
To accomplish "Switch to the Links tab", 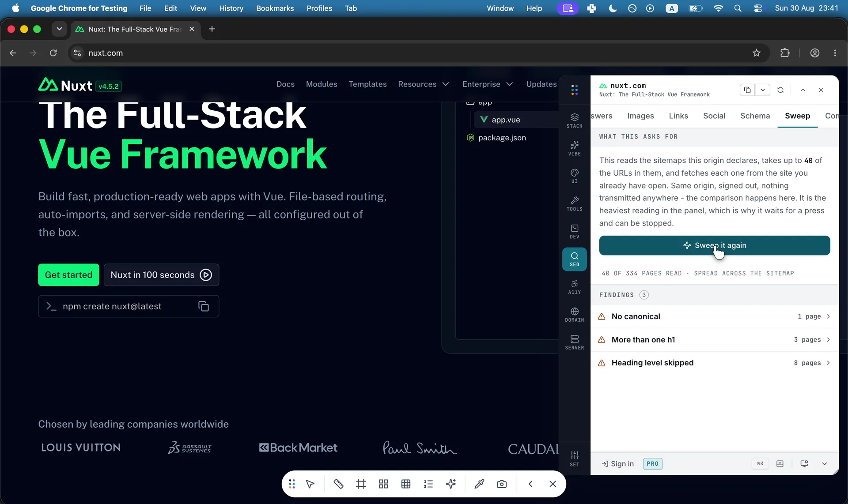I will click(x=678, y=116).
